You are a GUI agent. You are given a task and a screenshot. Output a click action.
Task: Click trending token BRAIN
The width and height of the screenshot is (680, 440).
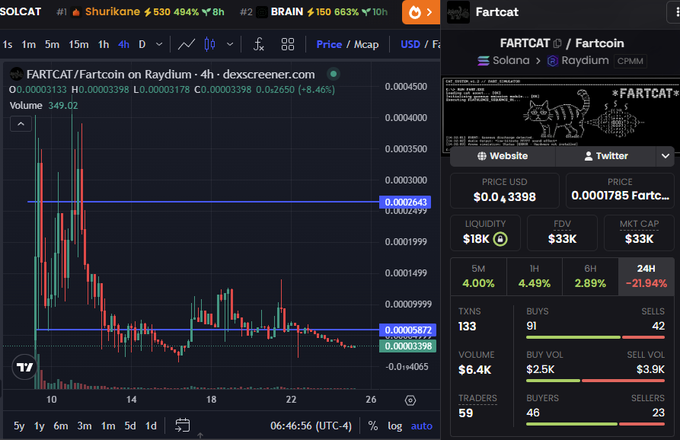(x=287, y=12)
